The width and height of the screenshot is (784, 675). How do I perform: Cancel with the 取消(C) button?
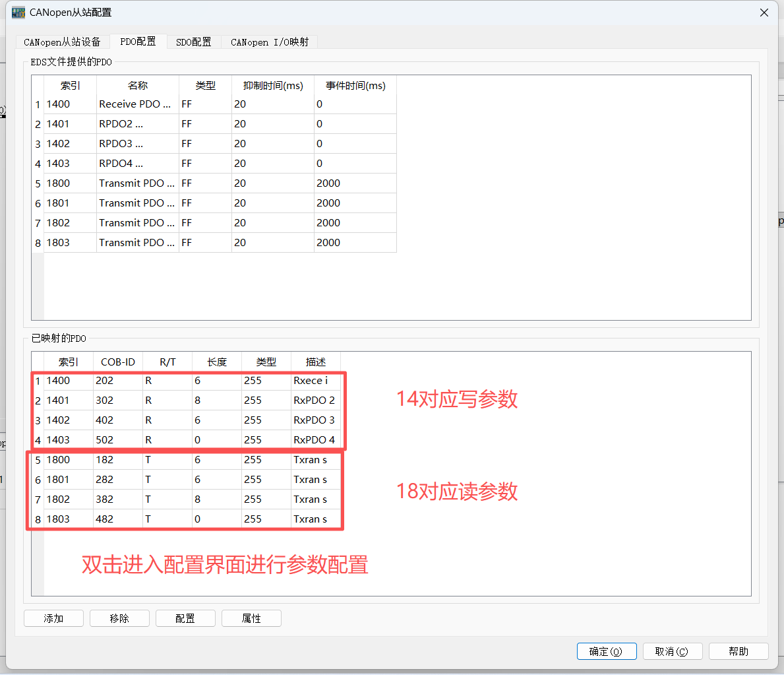point(673,651)
